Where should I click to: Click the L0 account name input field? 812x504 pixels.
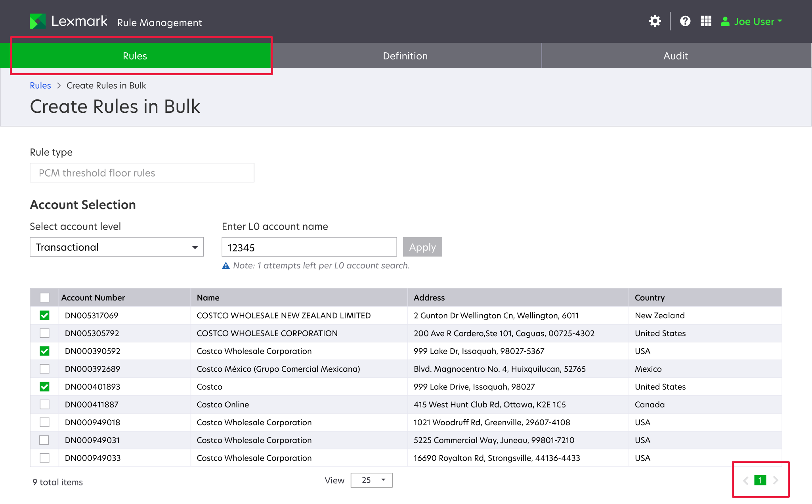(x=309, y=247)
